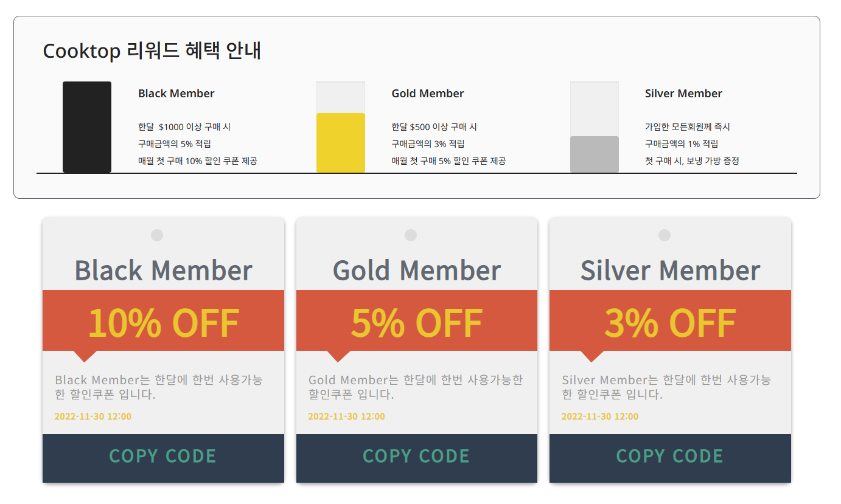Click the punch-hole circle on Silver coupon
841x504 pixels.
tap(665, 235)
